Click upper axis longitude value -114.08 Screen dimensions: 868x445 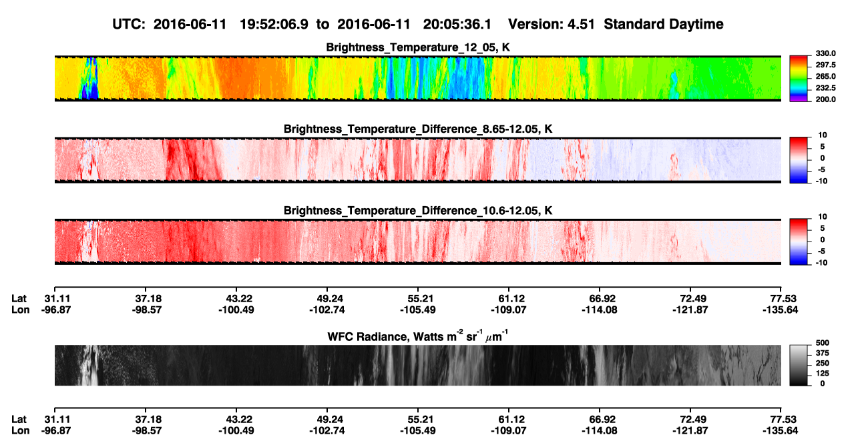click(598, 309)
